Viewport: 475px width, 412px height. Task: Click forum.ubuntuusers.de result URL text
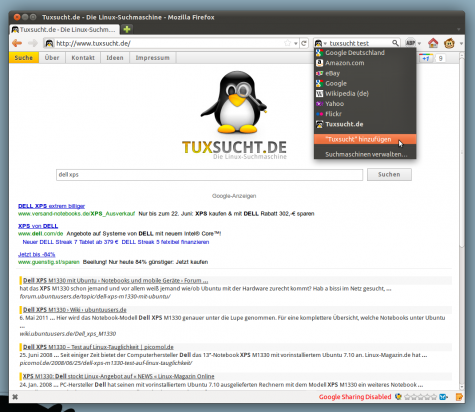95,296
